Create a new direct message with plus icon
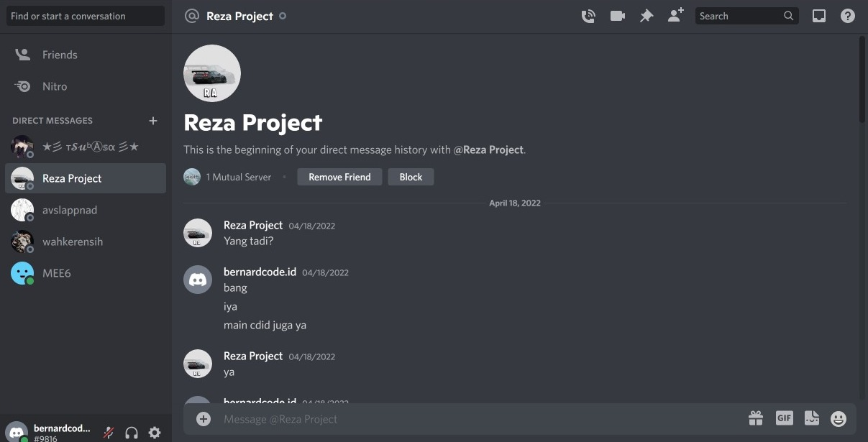868x442 pixels. click(x=152, y=121)
